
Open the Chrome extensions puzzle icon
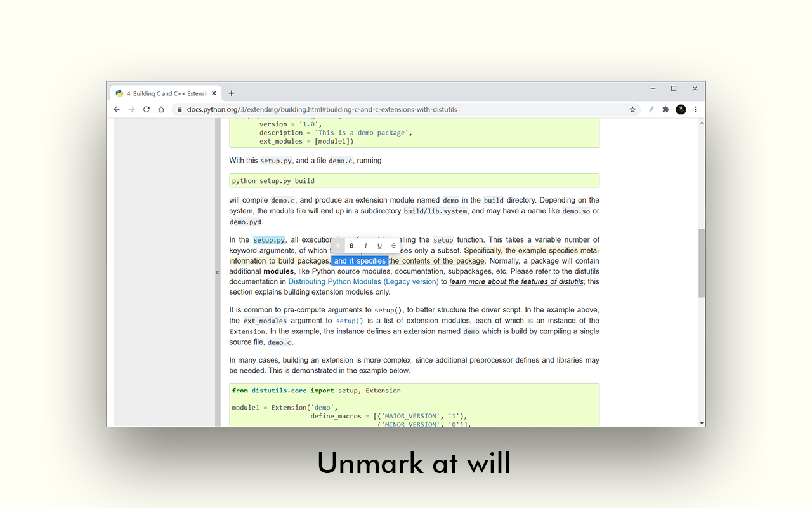pyautogui.click(x=665, y=109)
